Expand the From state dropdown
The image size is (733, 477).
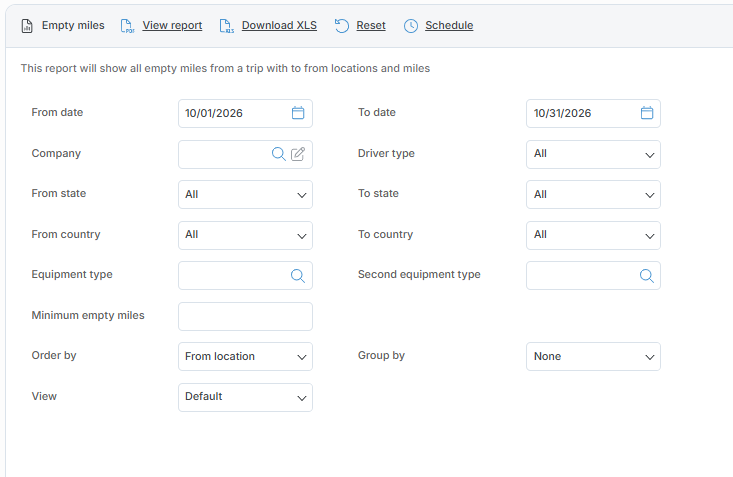click(x=245, y=195)
